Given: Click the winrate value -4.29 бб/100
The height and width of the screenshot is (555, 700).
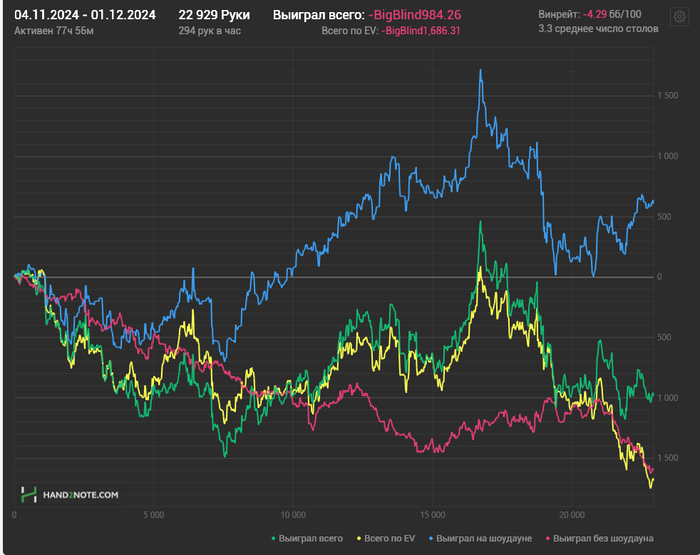Looking at the screenshot, I should coord(612,14).
